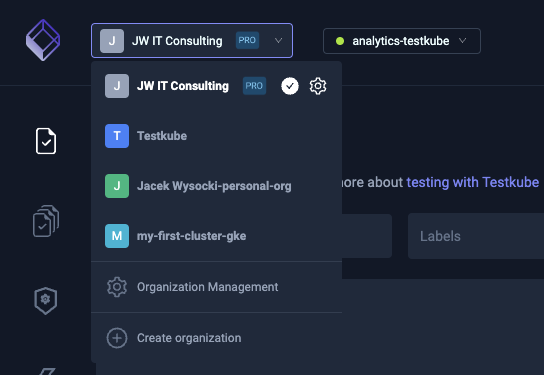Click the plus icon for Create organization

(x=117, y=338)
